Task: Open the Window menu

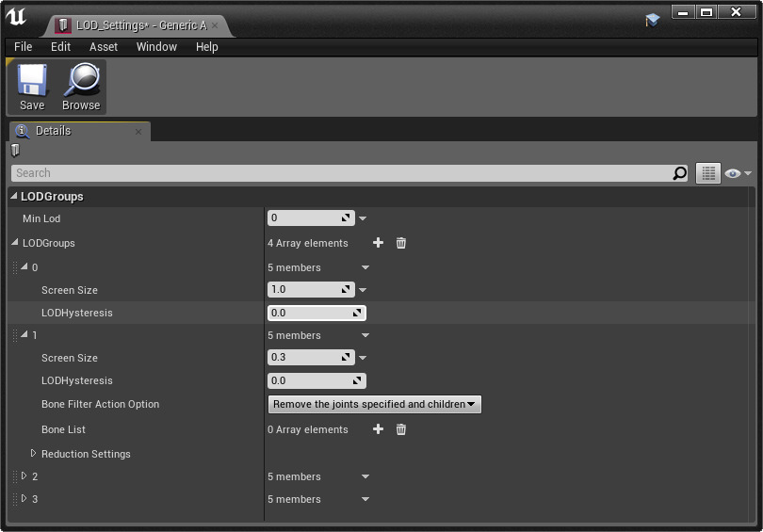Action: [x=156, y=47]
